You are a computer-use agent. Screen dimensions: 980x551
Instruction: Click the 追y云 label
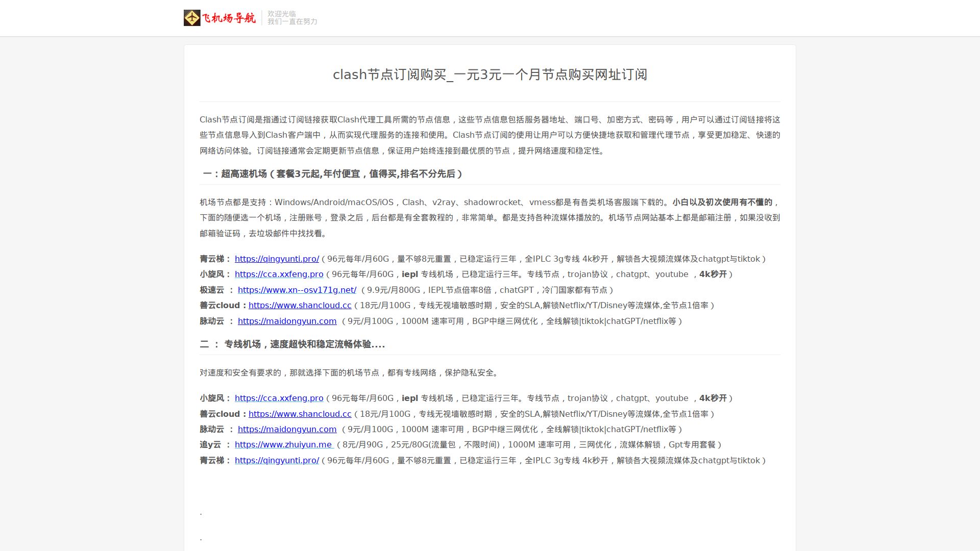point(210,445)
